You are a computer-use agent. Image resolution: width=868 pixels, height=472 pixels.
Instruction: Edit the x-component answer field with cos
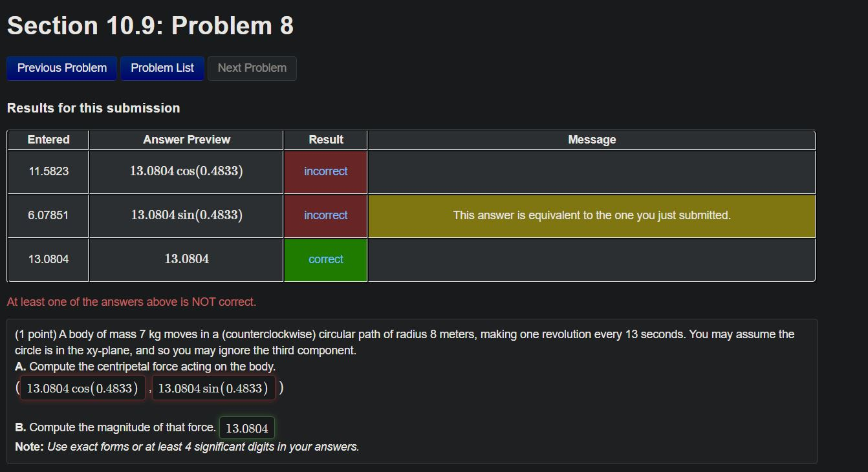tap(83, 388)
